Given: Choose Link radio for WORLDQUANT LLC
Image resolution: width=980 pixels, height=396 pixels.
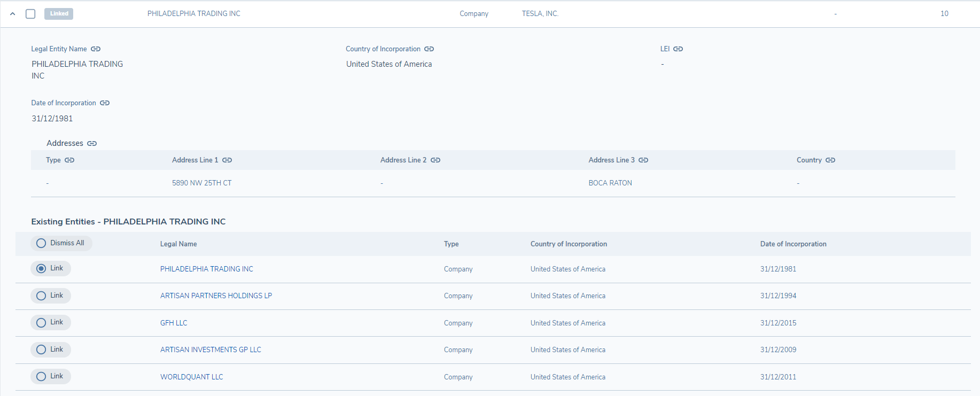Looking at the screenshot, I should coord(41,377).
